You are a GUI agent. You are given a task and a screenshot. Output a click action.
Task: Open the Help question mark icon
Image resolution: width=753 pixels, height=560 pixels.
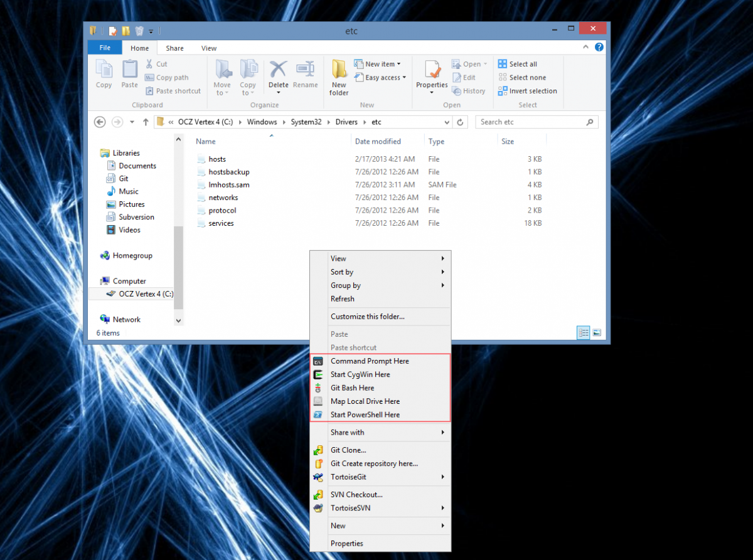click(599, 47)
